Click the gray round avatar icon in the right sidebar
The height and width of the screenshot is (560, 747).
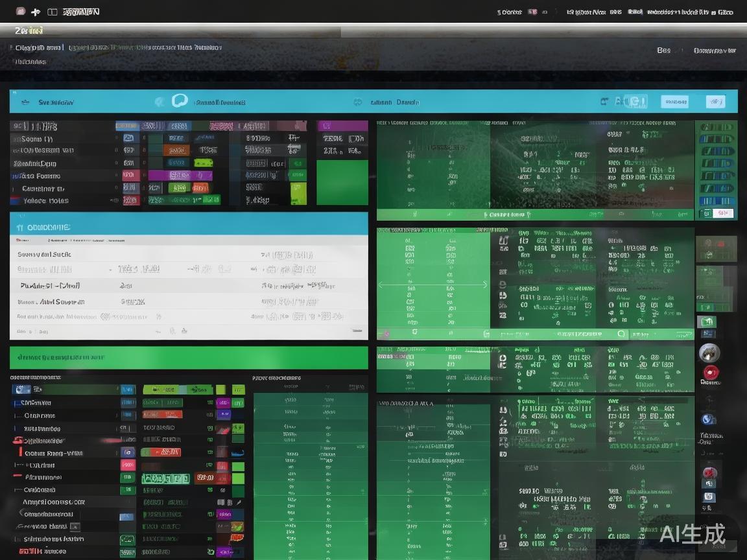point(709,353)
